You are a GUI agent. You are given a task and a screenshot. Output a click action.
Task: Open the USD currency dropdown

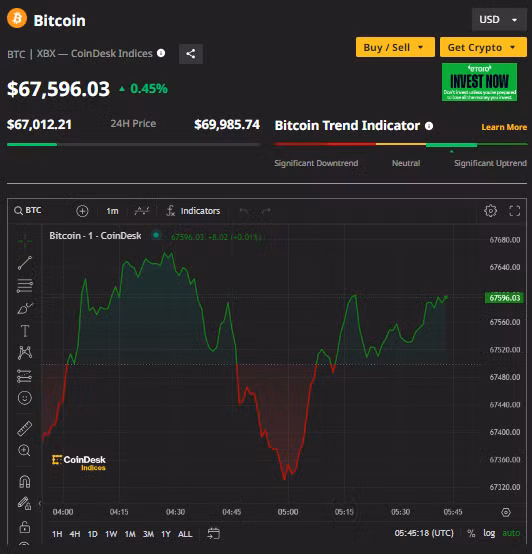498,19
